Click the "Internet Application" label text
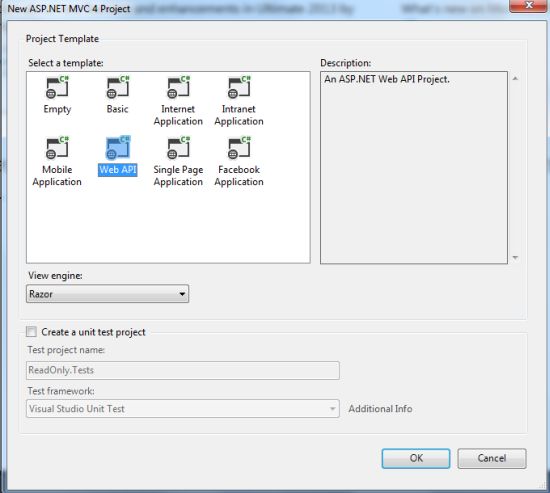The image size is (550, 493). (x=178, y=115)
